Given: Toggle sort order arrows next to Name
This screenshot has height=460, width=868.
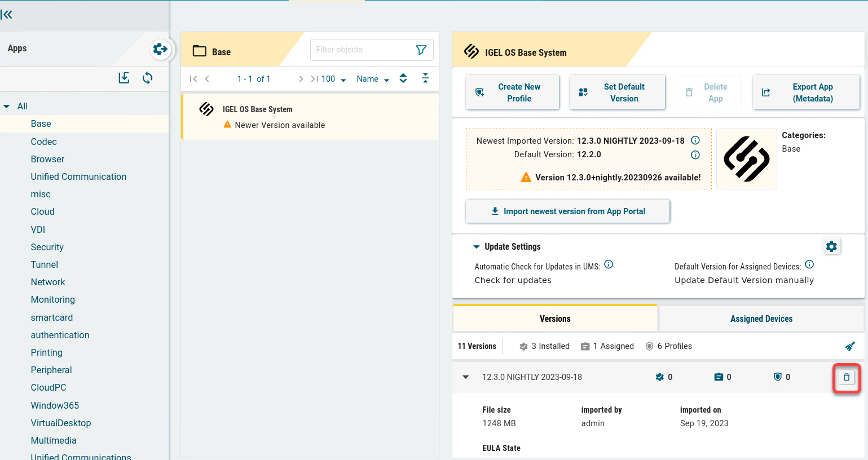Looking at the screenshot, I should pyautogui.click(x=403, y=78).
